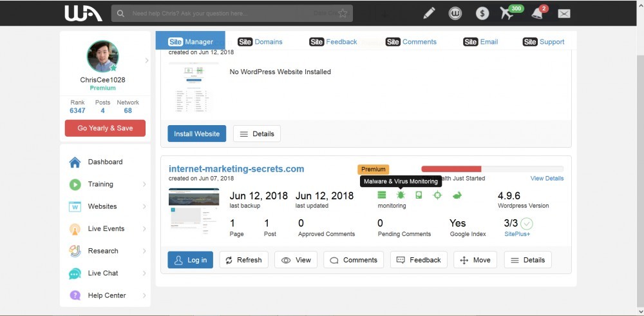
Task: Click the magnifier search icon
Action: point(120,14)
